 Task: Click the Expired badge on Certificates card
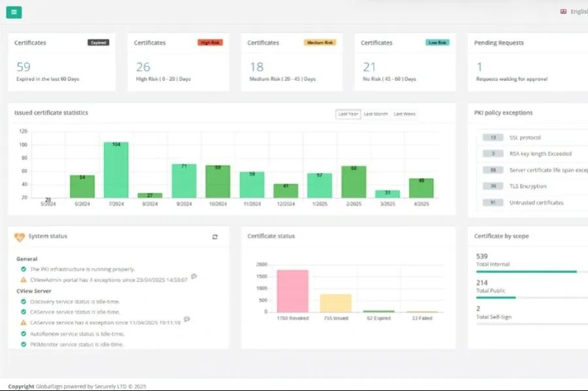point(98,42)
